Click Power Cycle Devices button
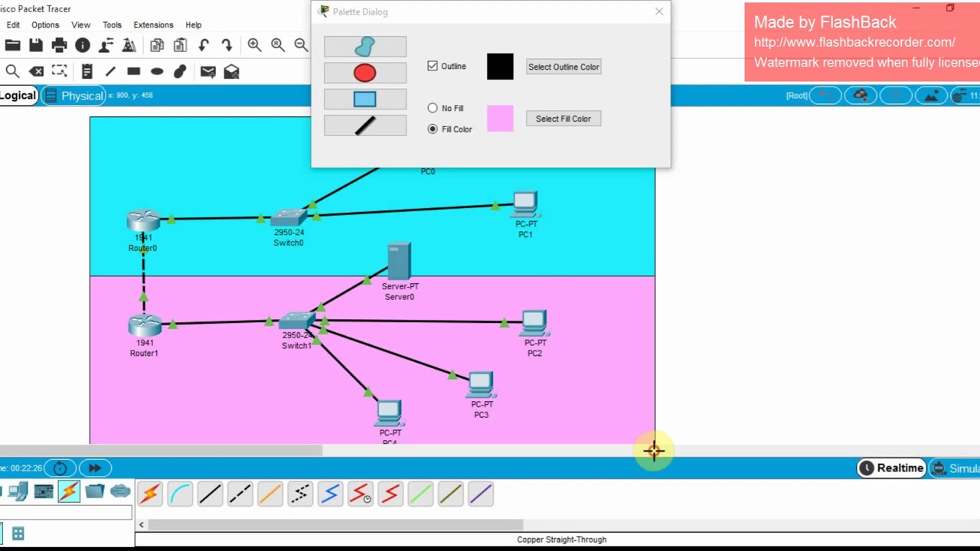Screen dimensions: 980x551 click(60, 468)
